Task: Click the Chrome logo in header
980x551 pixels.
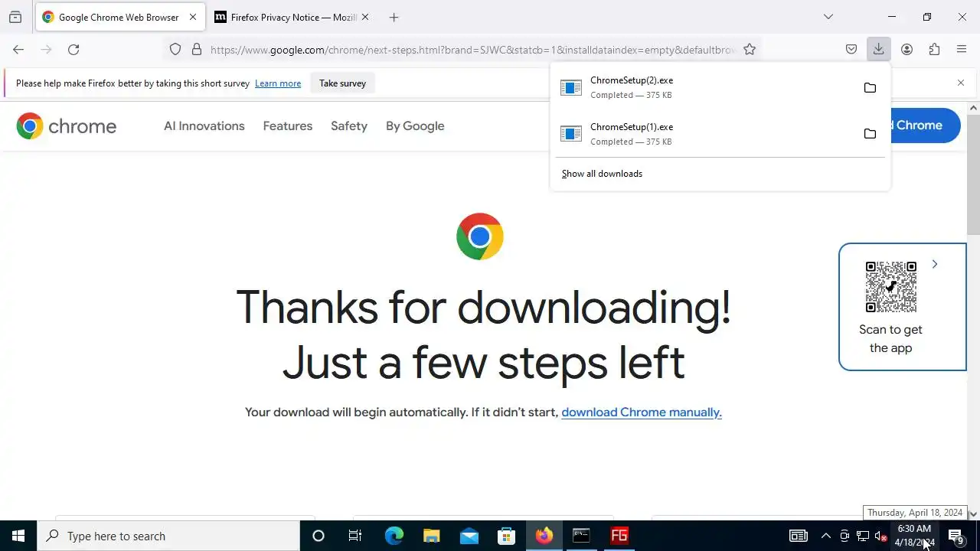Action: pyautogui.click(x=67, y=126)
